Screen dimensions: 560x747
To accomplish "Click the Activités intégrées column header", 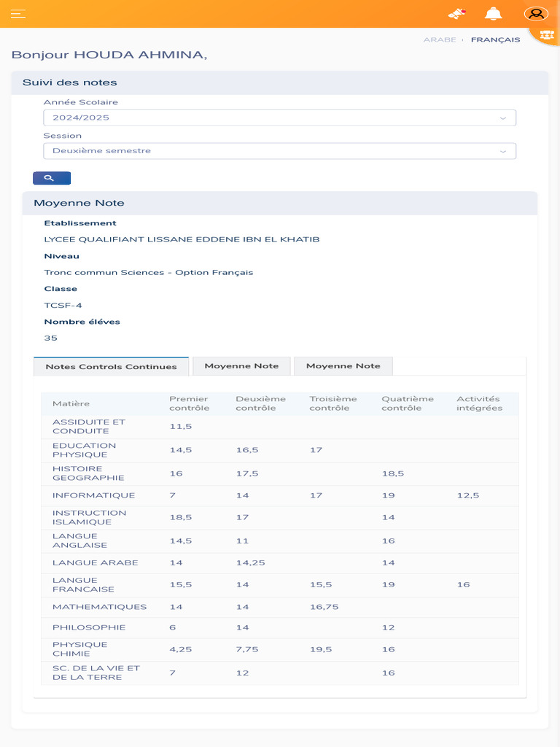I will [x=479, y=403].
